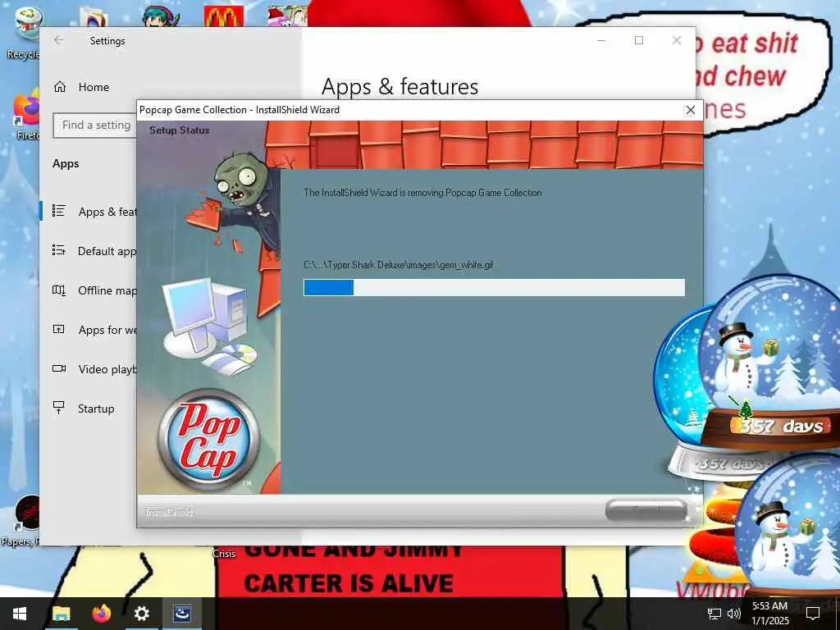The height and width of the screenshot is (630, 840).
Task: Open volume control in system tray
Action: [x=734, y=614]
